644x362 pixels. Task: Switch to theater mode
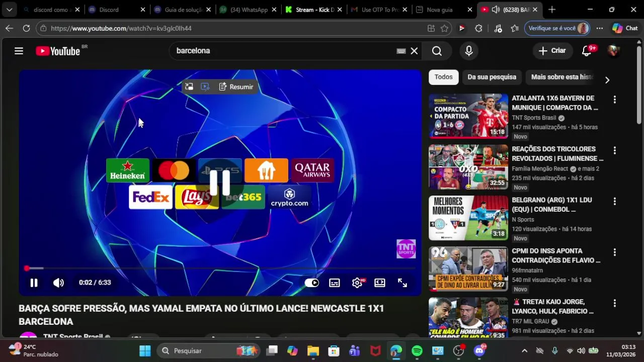(380, 283)
